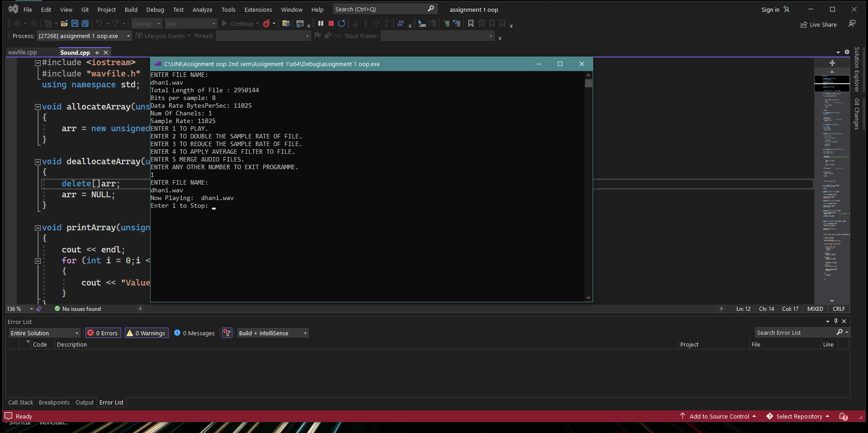The image size is (868, 433).
Task: Open the Build + IntelliSense dropdown
Action: point(273,333)
